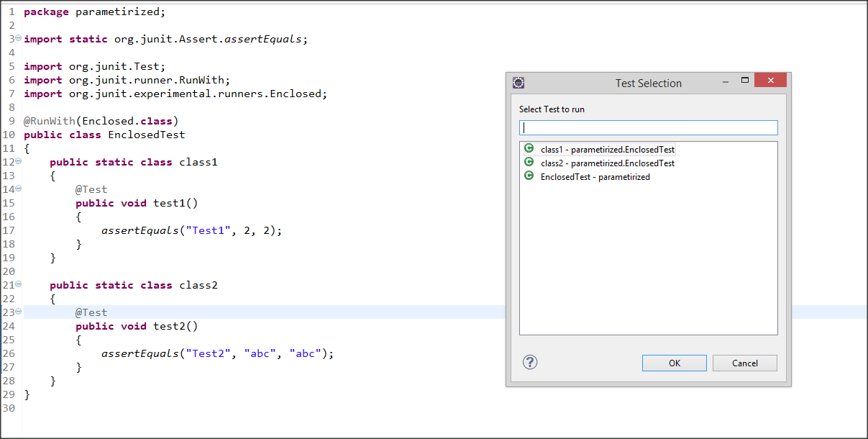Click the class icon beside class1 entry

click(529, 149)
